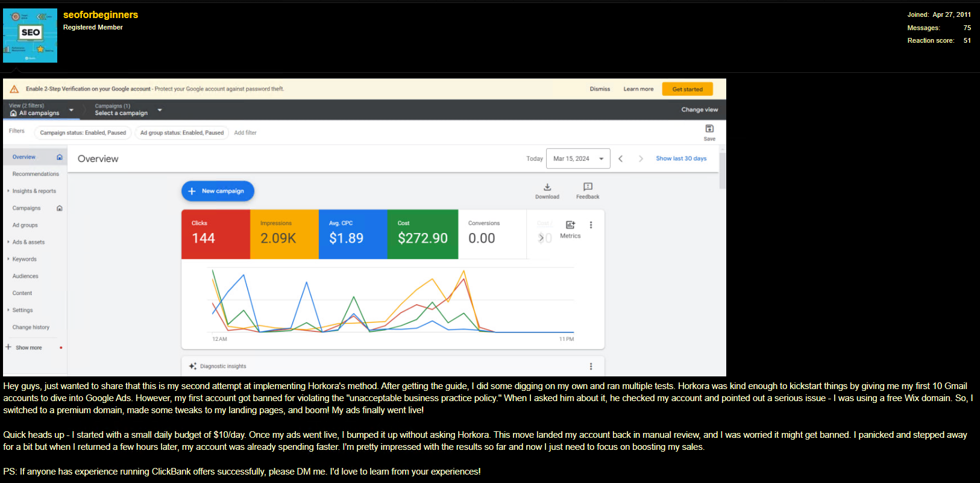
Task: Click the Overview page heading
Action: [98, 159]
